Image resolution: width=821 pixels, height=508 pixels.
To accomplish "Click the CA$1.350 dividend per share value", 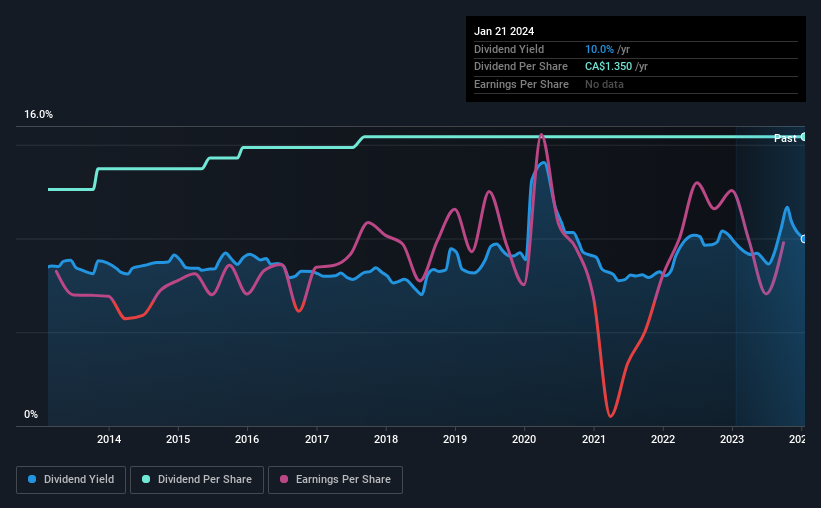I will click(608, 67).
